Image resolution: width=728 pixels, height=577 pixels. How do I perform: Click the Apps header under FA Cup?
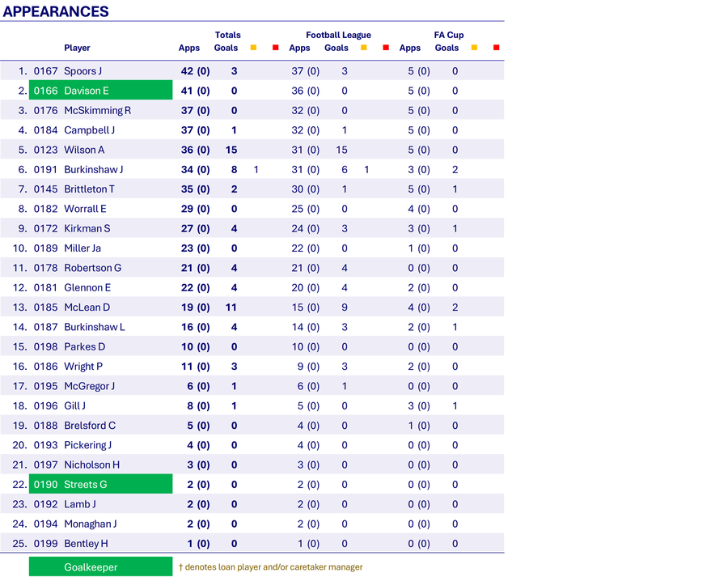410,48
